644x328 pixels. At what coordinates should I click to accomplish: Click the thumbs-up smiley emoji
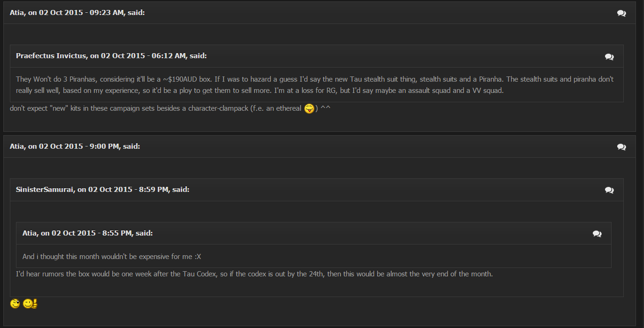coord(30,304)
